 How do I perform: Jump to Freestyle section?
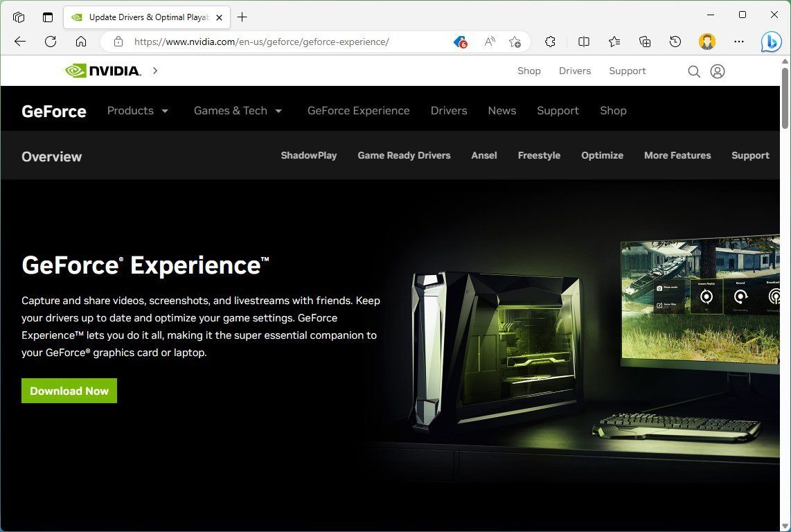539,155
